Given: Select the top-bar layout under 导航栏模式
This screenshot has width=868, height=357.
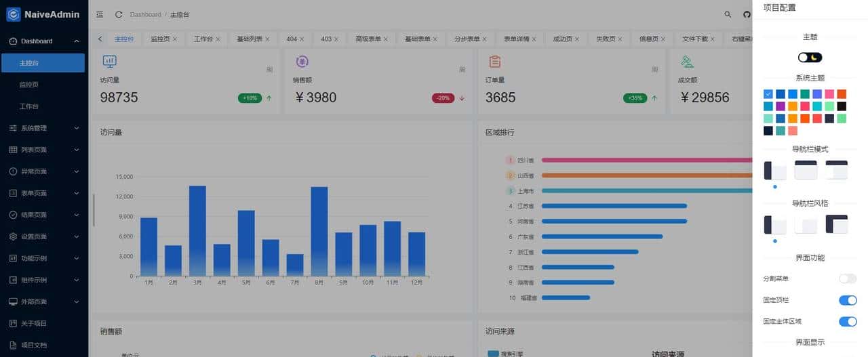Looking at the screenshot, I should coord(806,170).
